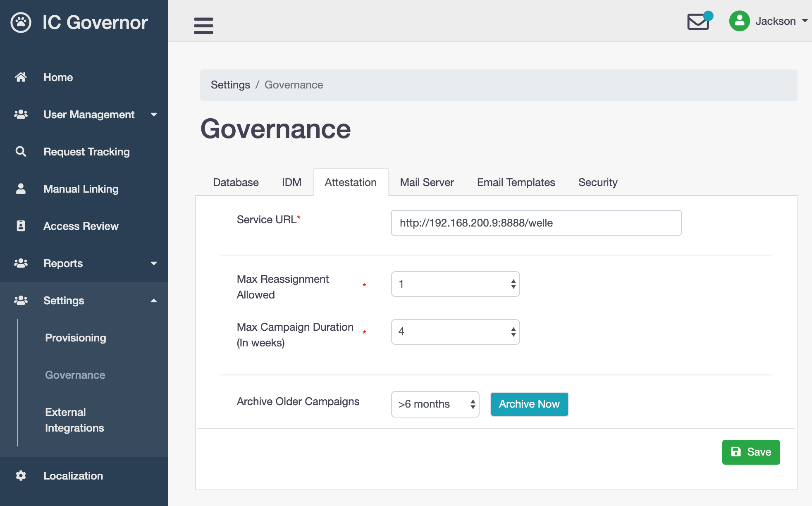This screenshot has height=506, width=812.
Task: Increment Max Reassignment Allowed stepper
Action: [x=512, y=281]
